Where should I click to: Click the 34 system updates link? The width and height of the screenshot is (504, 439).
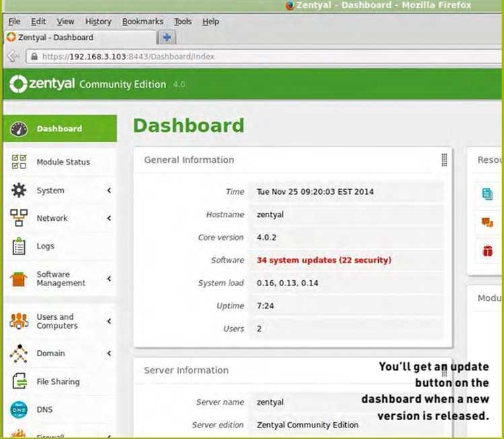click(324, 260)
